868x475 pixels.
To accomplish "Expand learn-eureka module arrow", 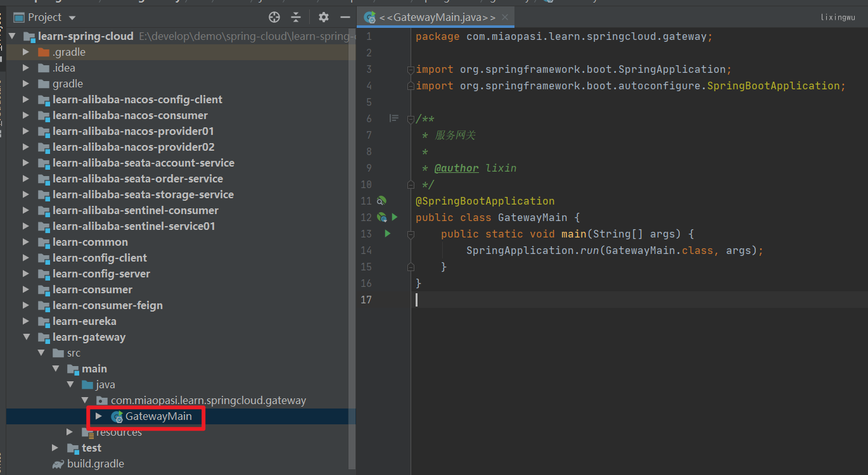I will (26, 321).
